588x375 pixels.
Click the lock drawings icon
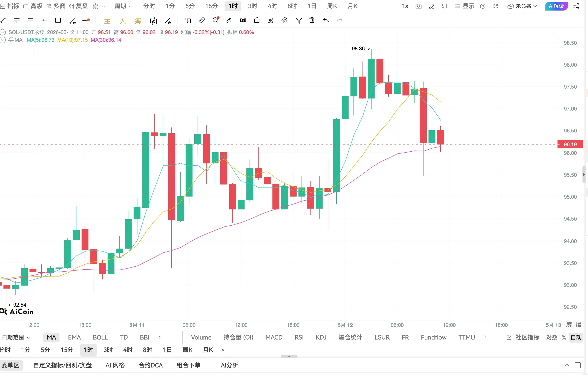(x=257, y=20)
